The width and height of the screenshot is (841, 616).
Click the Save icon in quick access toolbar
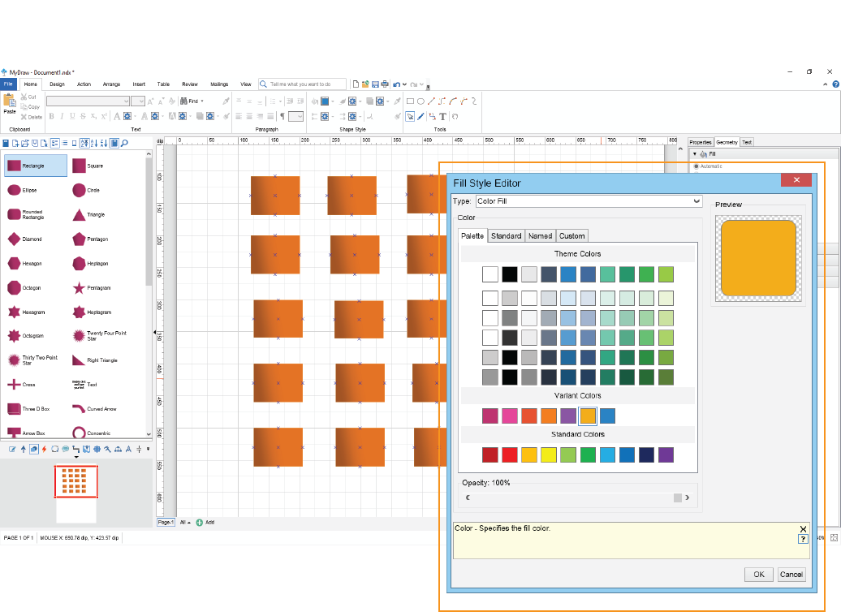375,84
